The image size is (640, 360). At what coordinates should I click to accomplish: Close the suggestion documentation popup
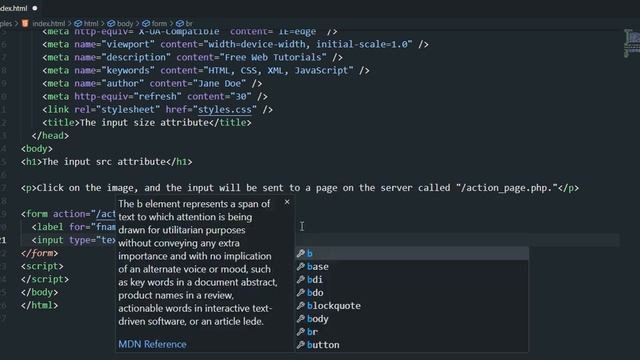287,202
